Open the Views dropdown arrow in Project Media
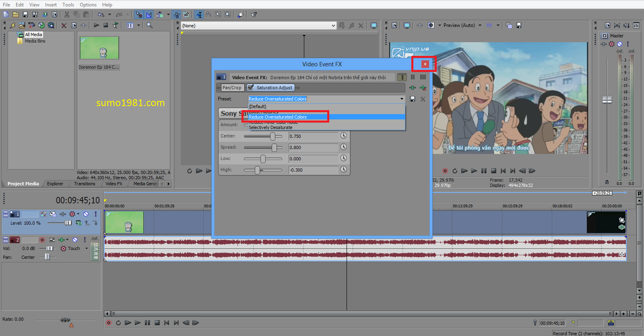 click(138, 25)
